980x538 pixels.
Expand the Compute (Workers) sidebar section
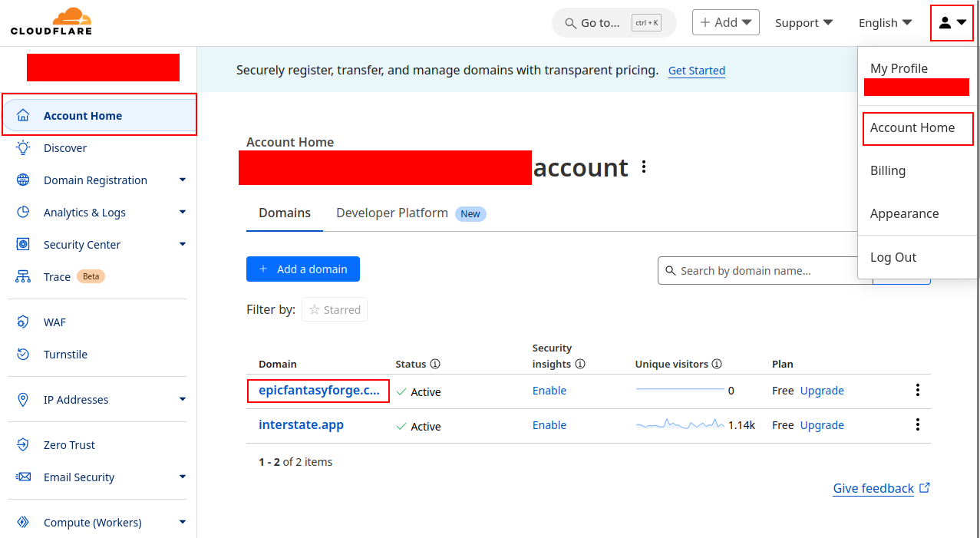183,523
